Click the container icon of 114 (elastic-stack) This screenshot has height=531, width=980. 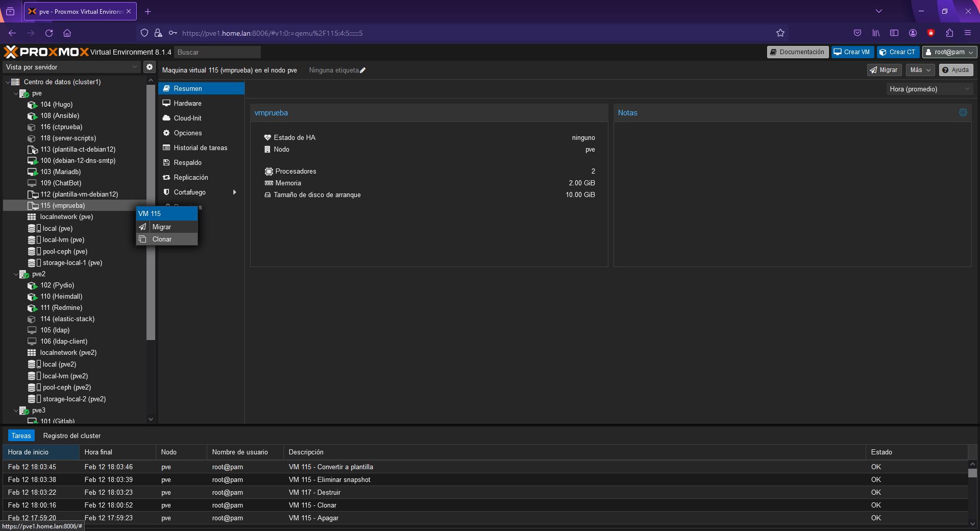tap(32, 319)
